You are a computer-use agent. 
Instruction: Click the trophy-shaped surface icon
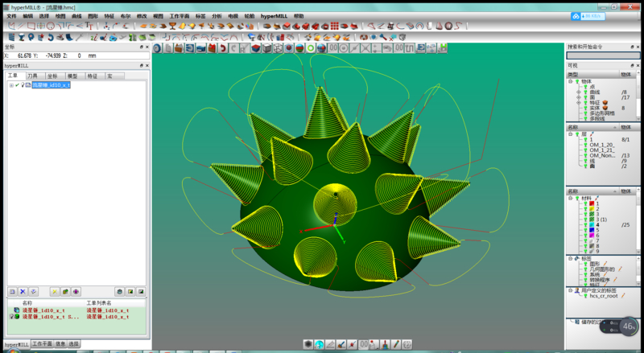tap(172, 26)
